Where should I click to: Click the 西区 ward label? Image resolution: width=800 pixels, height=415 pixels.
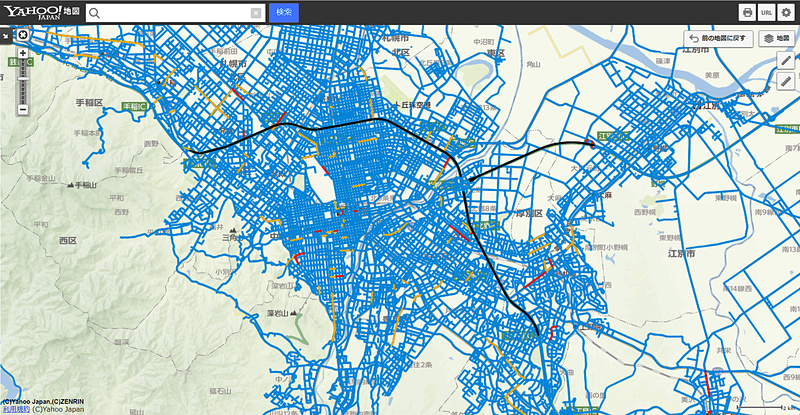pyautogui.click(x=67, y=240)
